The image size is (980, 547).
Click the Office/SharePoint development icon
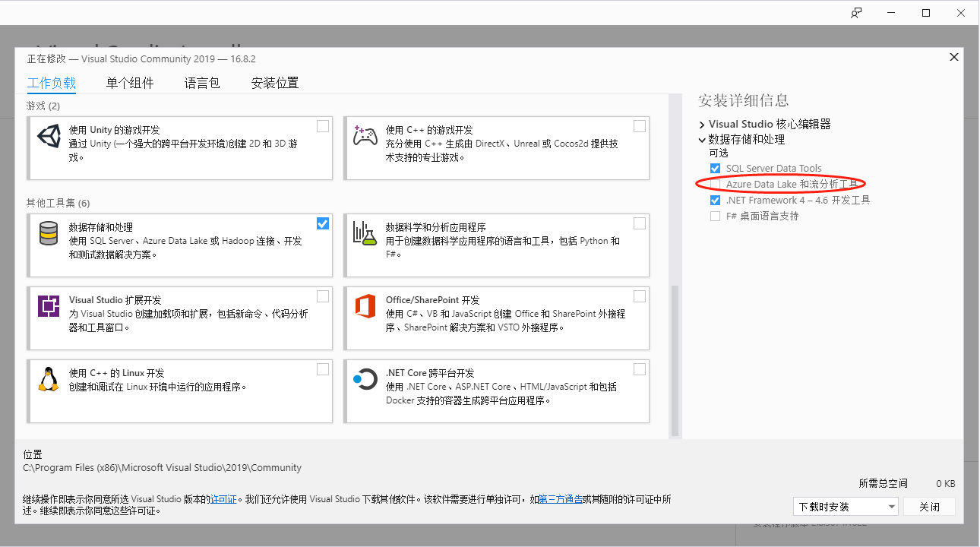(365, 306)
